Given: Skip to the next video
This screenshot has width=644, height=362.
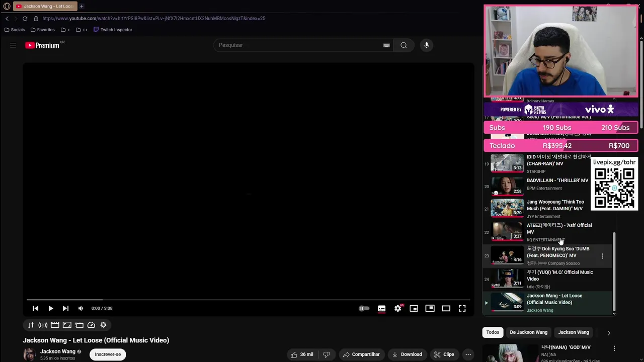Looking at the screenshot, I should point(65,308).
